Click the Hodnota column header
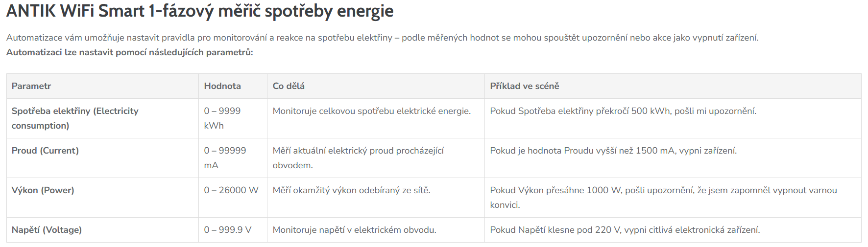The height and width of the screenshot is (247, 868). click(222, 86)
